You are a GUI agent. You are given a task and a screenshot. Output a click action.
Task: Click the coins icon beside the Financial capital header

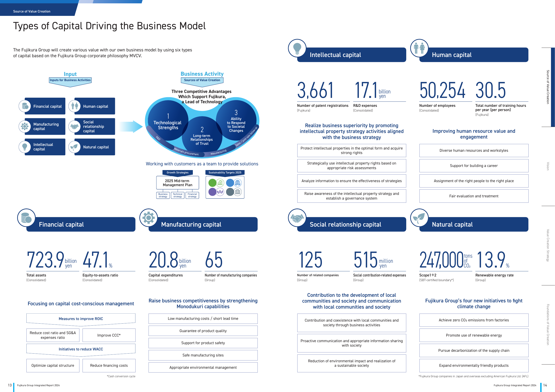click(26, 218)
